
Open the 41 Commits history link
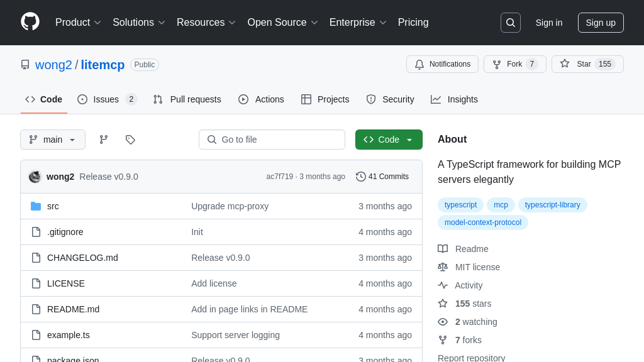pos(382,177)
